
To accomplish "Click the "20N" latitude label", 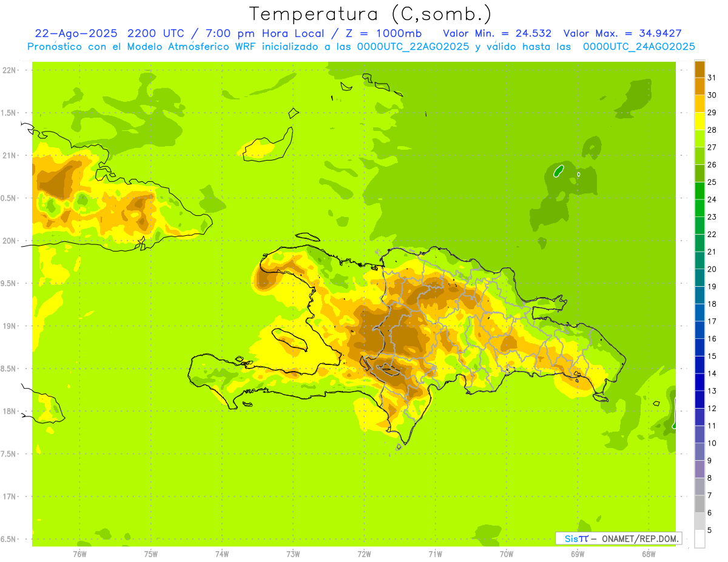I will click(9, 241).
